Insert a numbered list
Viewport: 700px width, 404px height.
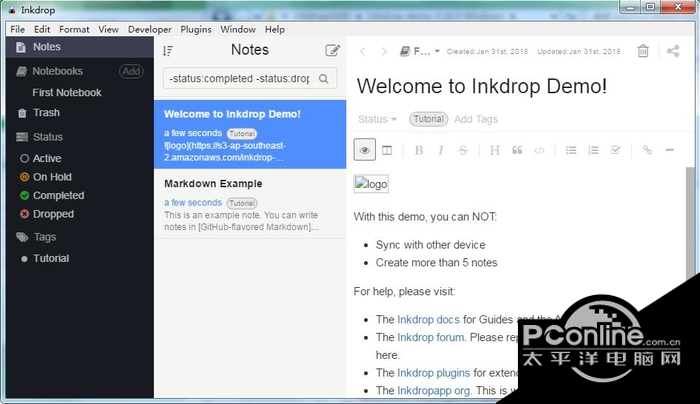click(x=593, y=150)
